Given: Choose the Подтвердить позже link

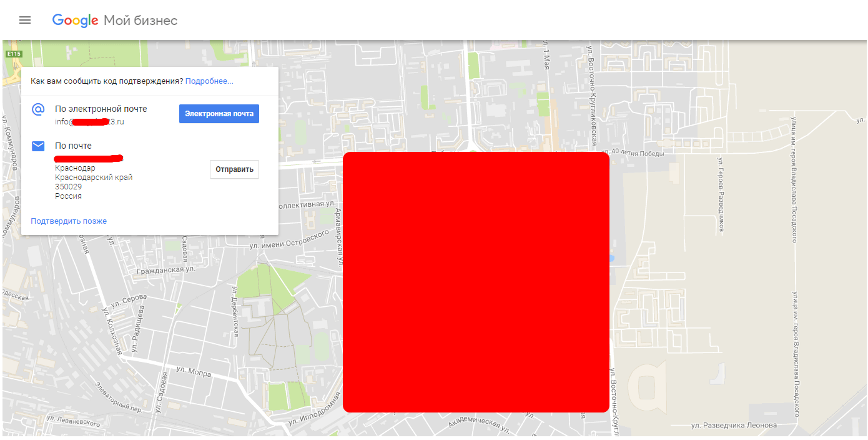Looking at the screenshot, I should tap(69, 221).
